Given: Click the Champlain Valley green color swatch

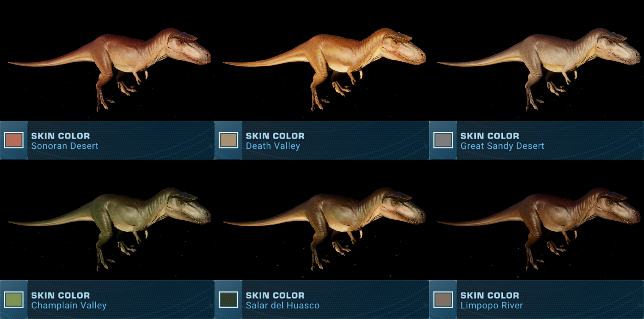Looking at the screenshot, I should (14, 300).
